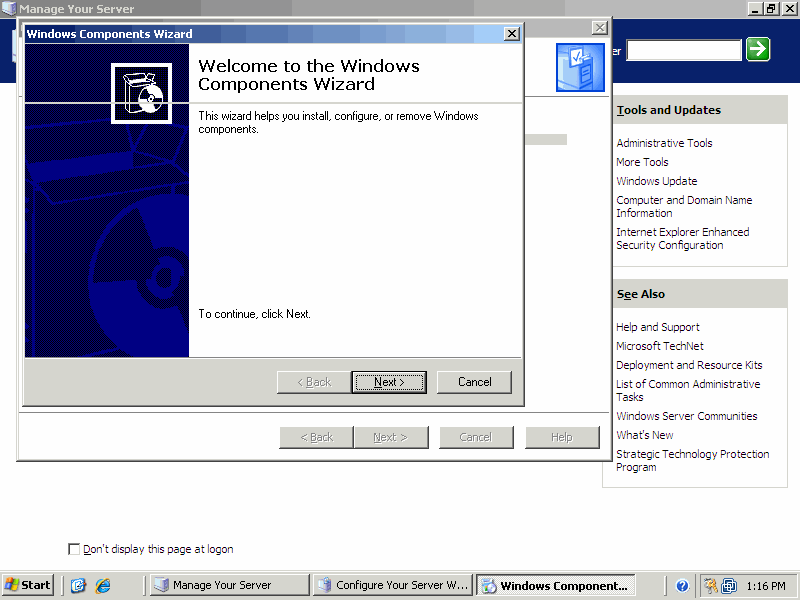This screenshot has width=800, height=600.
Task: Click the See Also heading
Action: click(641, 294)
